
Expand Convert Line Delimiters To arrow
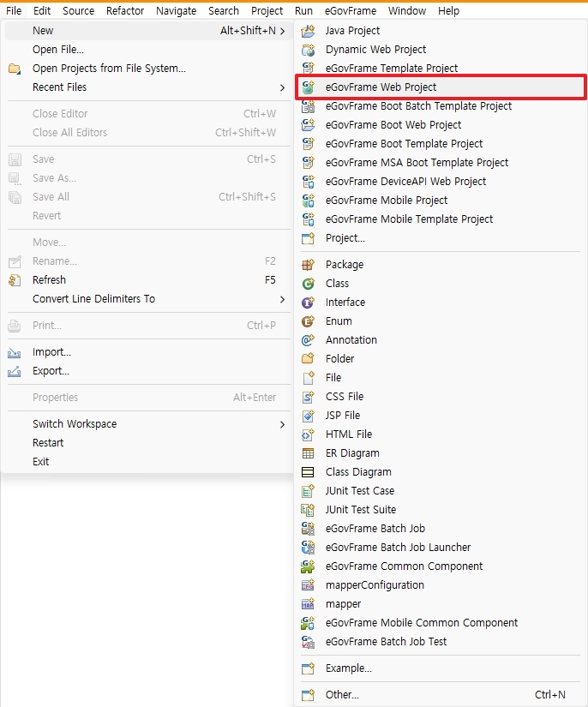pyautogui.click(x=283, y=299)
